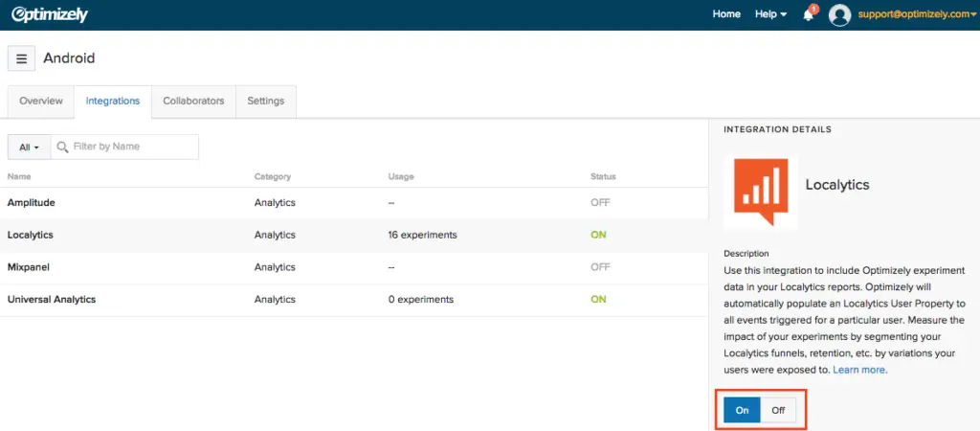This screenshot has width=980, height=431.
Task: Click the search magnifier icon
Action: 63,147
